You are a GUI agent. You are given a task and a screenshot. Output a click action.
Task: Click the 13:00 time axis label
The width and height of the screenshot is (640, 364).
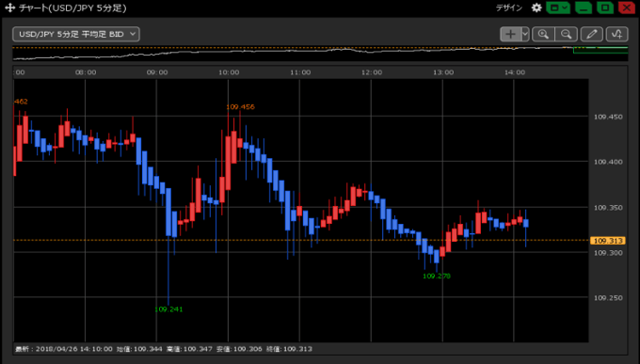click(443, 72)
